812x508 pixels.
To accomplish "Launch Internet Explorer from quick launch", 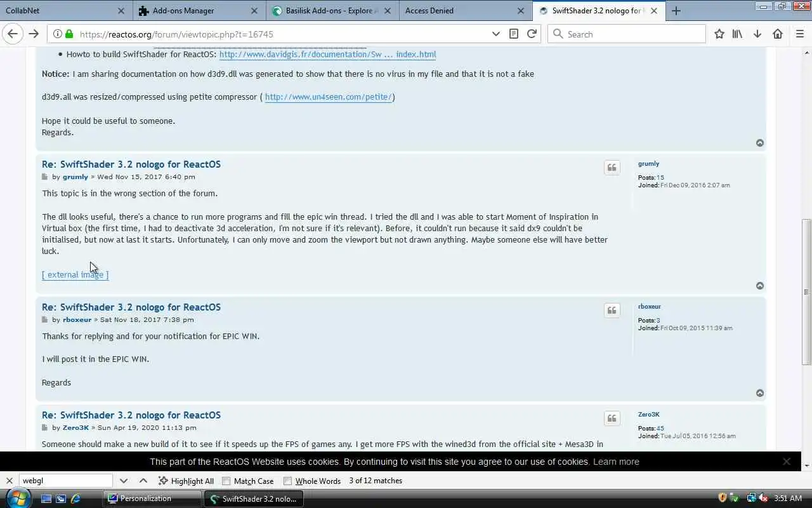I will (x=75, y=498).
